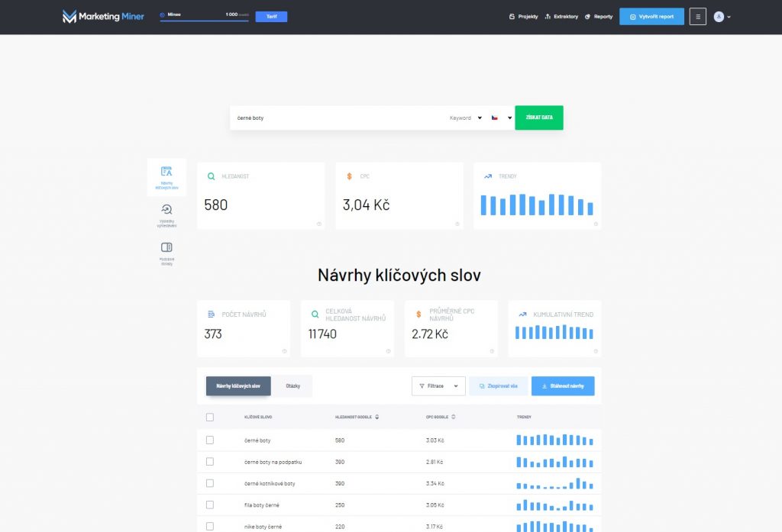Select the Návrhy klíčových slov sidebar icon

tap(166, 176)
